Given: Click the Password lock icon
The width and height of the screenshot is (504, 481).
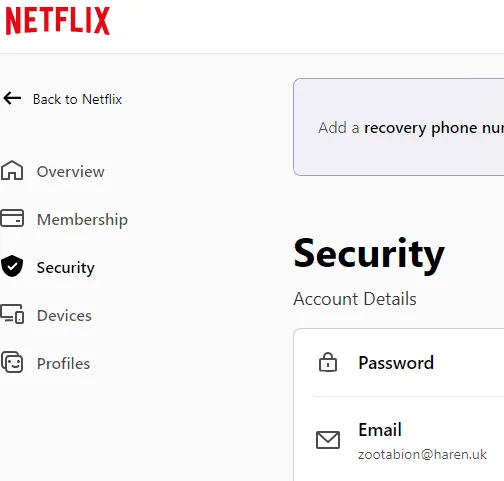Looking at the screenshot, I should click(328, 362).
